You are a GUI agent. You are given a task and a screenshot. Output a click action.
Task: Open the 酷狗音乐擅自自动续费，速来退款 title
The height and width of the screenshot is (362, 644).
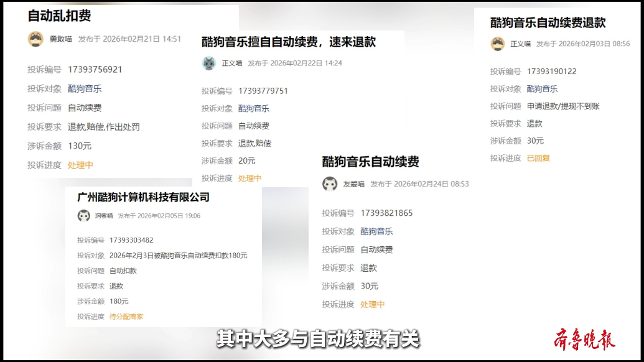[x=289, y=42]
